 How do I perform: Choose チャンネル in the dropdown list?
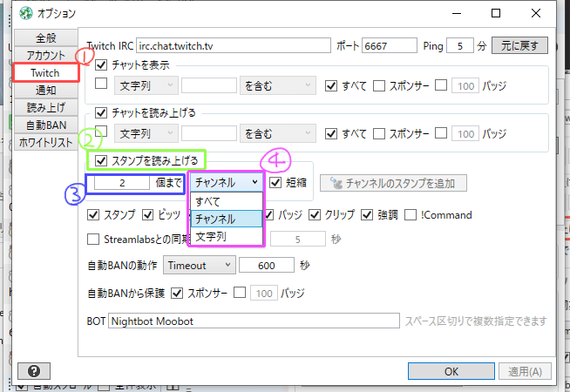coord(227,219)
